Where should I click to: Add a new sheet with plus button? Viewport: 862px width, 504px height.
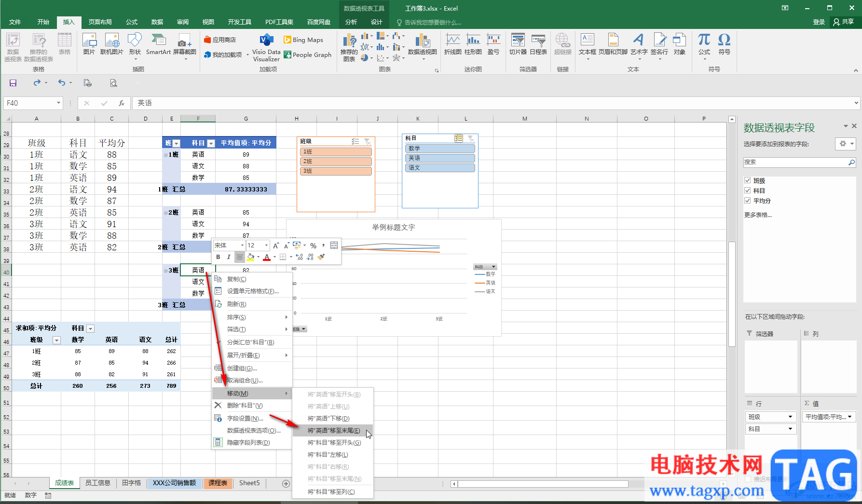286,483
